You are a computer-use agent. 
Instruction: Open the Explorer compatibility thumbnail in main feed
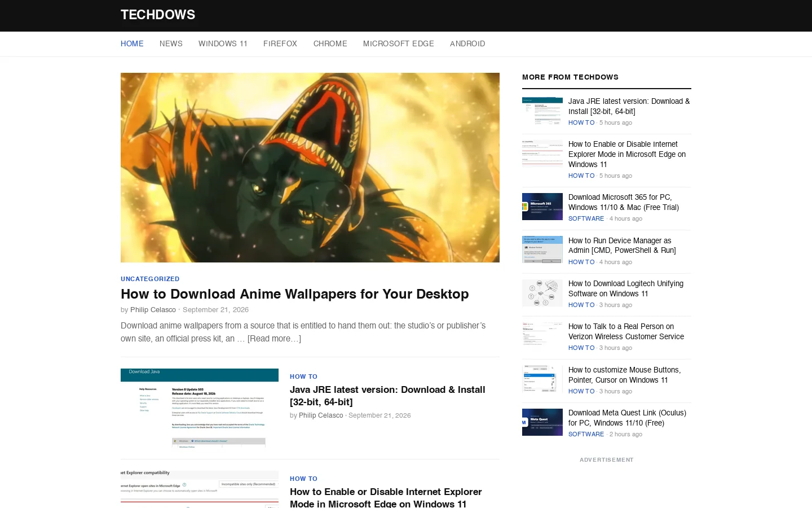(x=200, y=489)
